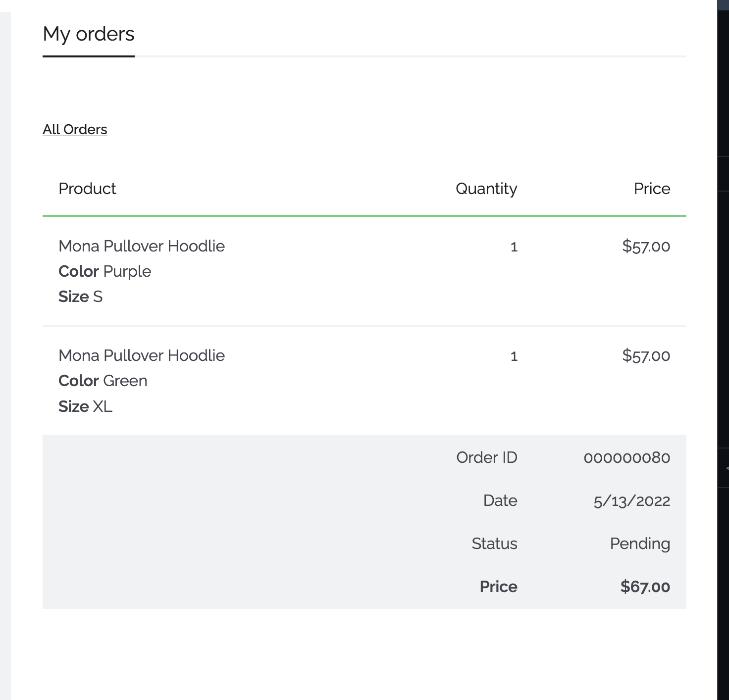Click the Size XL attribute text
The image size is (729, 700).
pyautogui.click(x=85, y=406)
